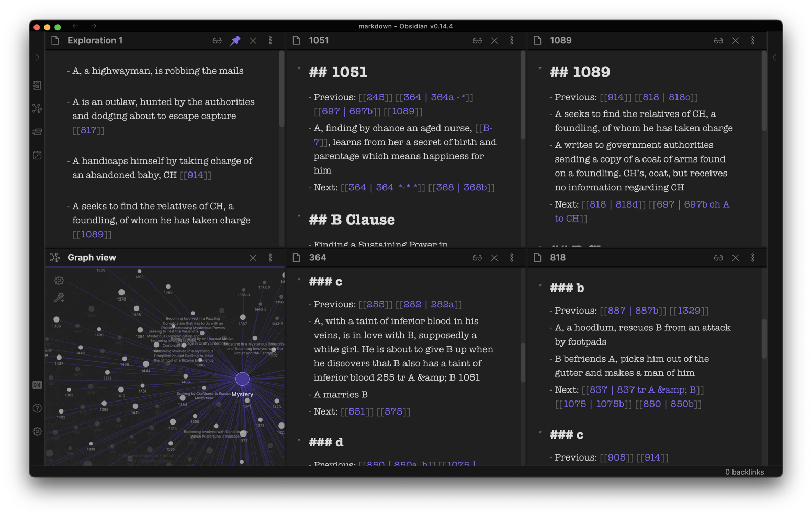Start the timelapse animation wand in Graph view

tap(59, 297)
